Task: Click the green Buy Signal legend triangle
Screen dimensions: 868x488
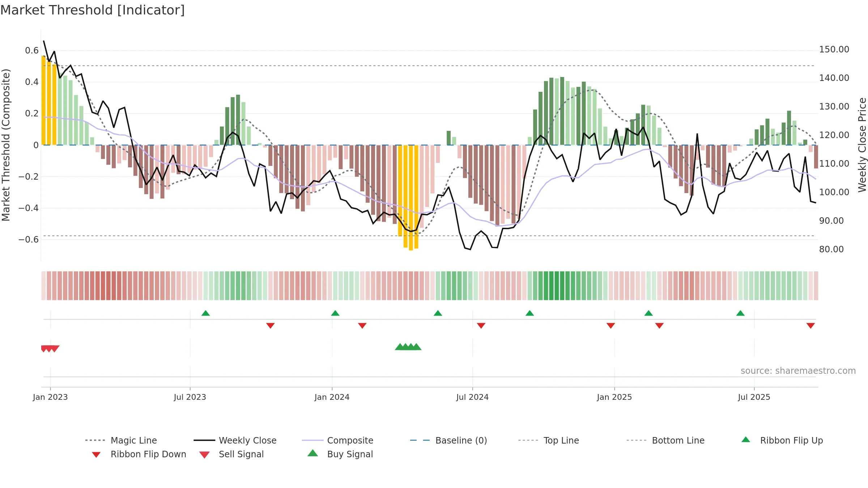Action: [313, 453]
